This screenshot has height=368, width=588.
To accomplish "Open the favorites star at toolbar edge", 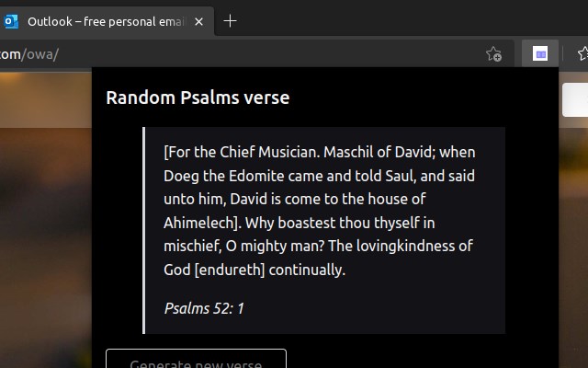I will [x=582, y=54].
